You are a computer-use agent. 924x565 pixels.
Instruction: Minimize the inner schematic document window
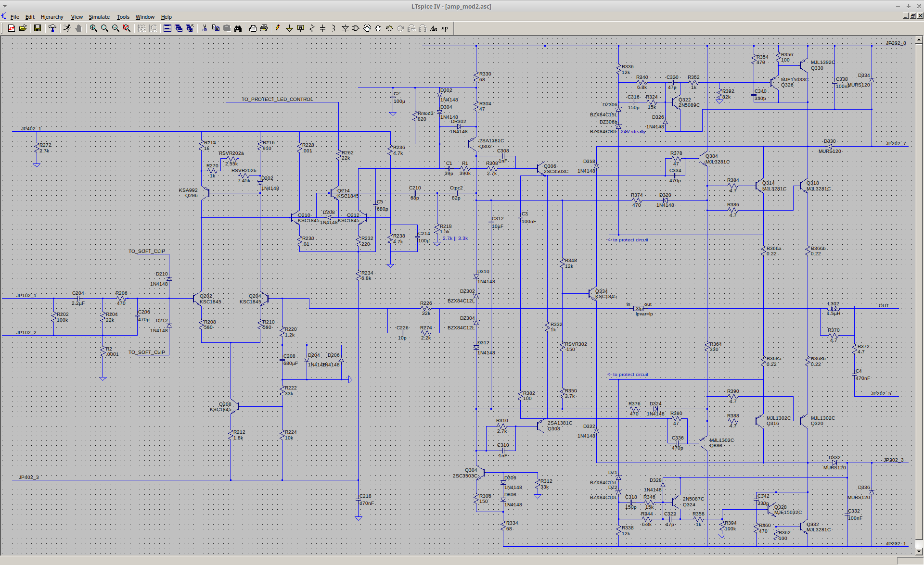tap(906, 16)
